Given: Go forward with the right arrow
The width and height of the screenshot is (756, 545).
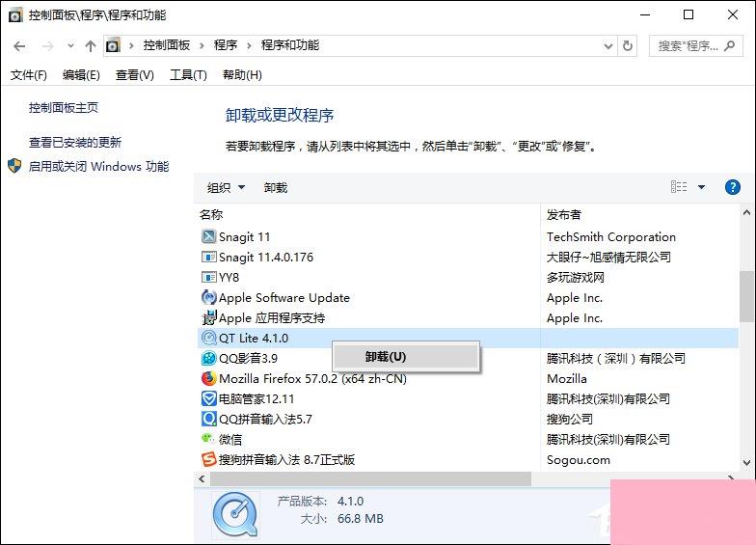Looking at the screenshot, I should [x=48, y=46].
